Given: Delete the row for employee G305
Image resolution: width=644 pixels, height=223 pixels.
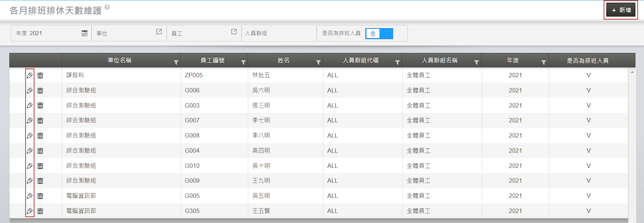Looking at the screenshot, I should point(40,211).
